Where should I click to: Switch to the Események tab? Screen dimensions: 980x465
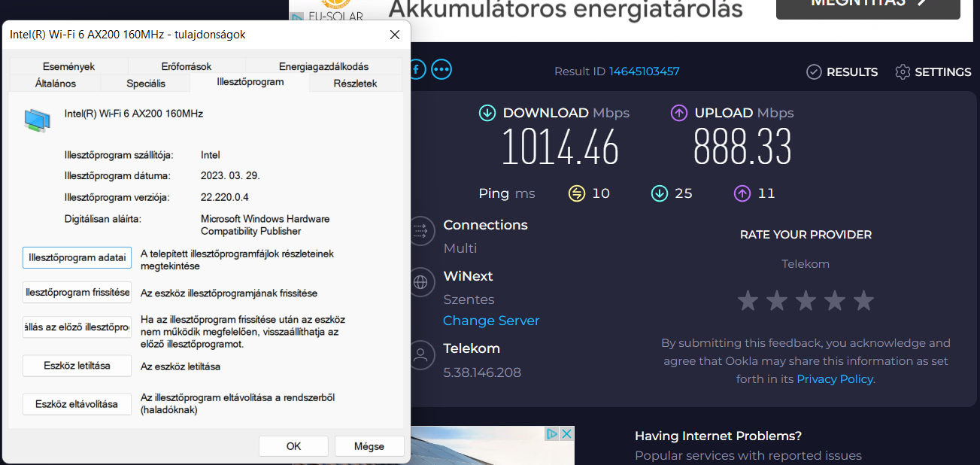(x=68, y=66)
